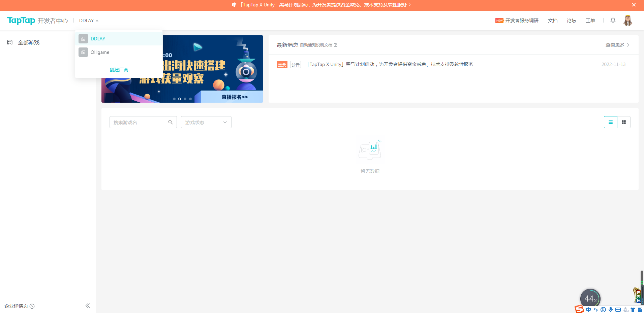Image resolution: width=644 pixels, height=313 pixels.
Task: Click the microphone voice input icon
Action: coord(611,310)
